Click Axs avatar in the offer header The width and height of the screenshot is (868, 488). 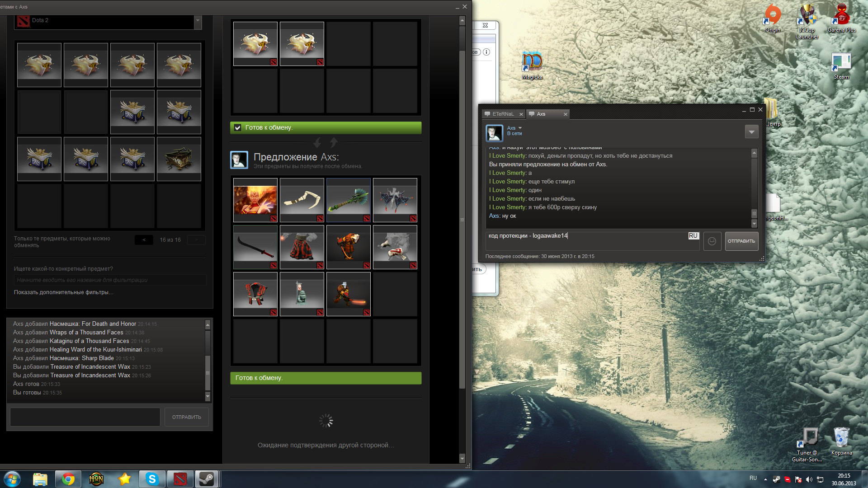[239, 160]
